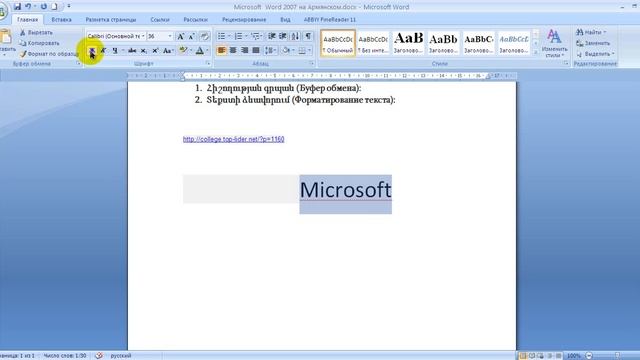
Task: Click Копировать (Copy)
Action: coord(39,43)
